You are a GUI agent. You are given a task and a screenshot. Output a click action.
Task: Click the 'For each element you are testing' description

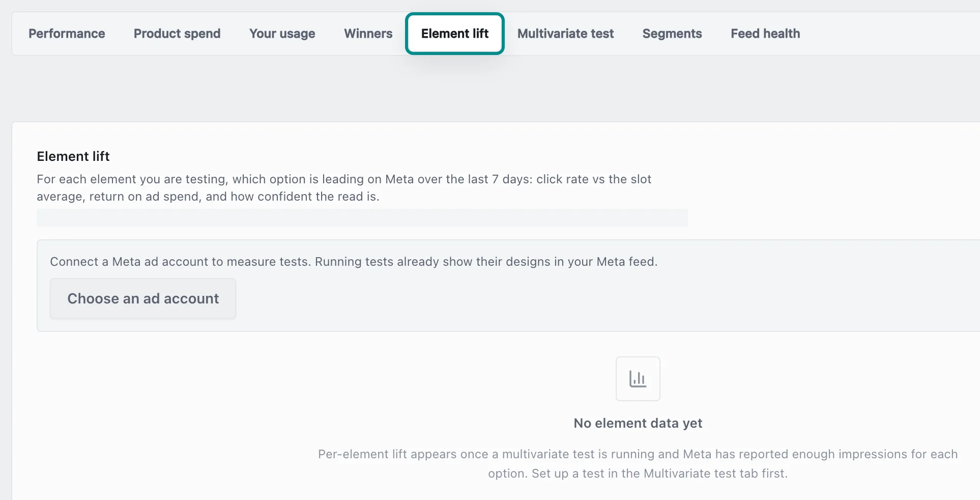tap(344, 188)
